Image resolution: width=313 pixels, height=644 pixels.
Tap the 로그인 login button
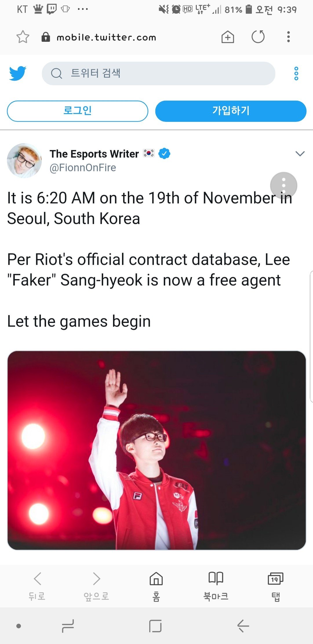(x=78, y=111)
